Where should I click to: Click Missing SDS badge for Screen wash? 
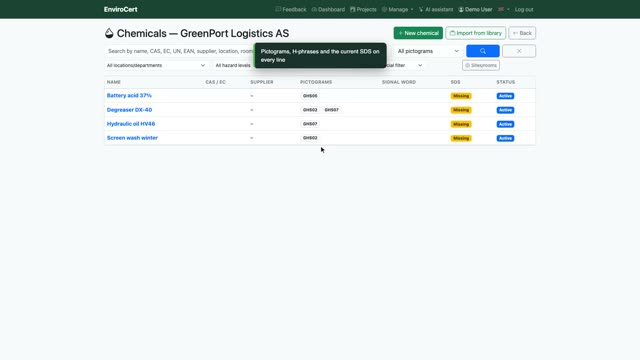pyautogui.click(x=461, y=138)
